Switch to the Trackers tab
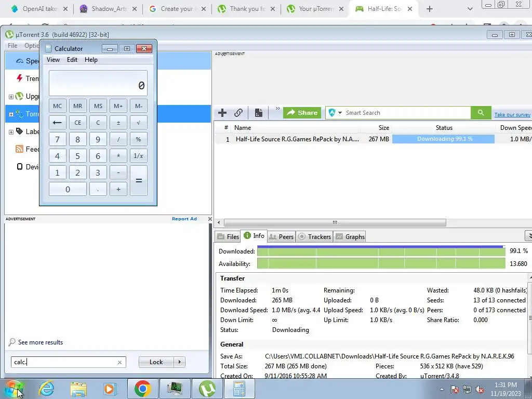Image resolution: width=532 pixels, height=399 pixels. (x=314, y=237)
